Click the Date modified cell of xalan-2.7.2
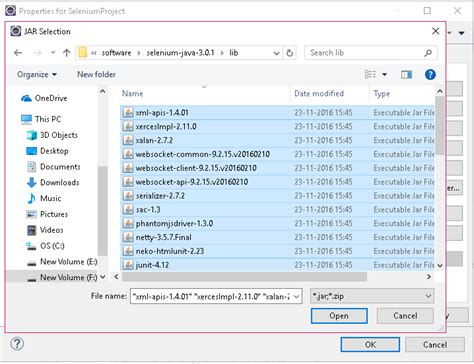The image size is (474, 364). click(x=323, y=140)
